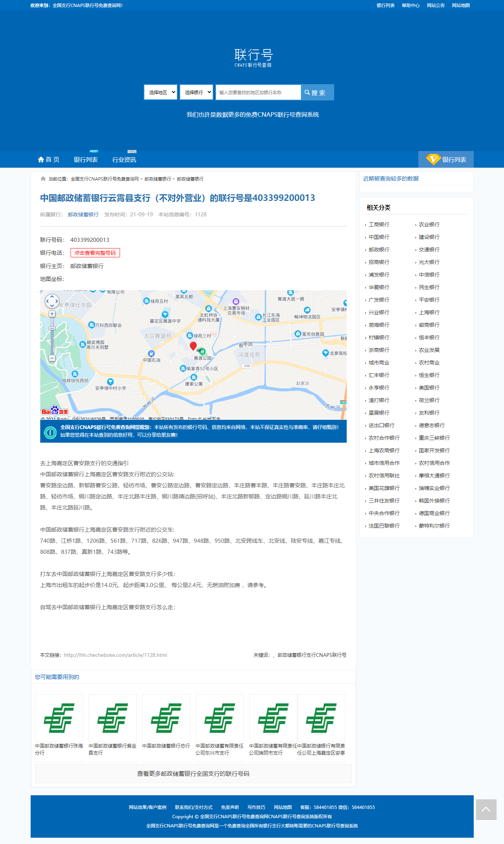
Task: Click the 长江东海工业园区 map marker
Action: coord(258,317)
